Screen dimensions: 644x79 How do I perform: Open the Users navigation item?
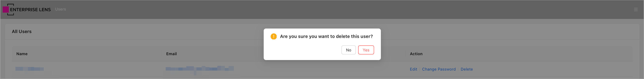click(x=60, y=9)
